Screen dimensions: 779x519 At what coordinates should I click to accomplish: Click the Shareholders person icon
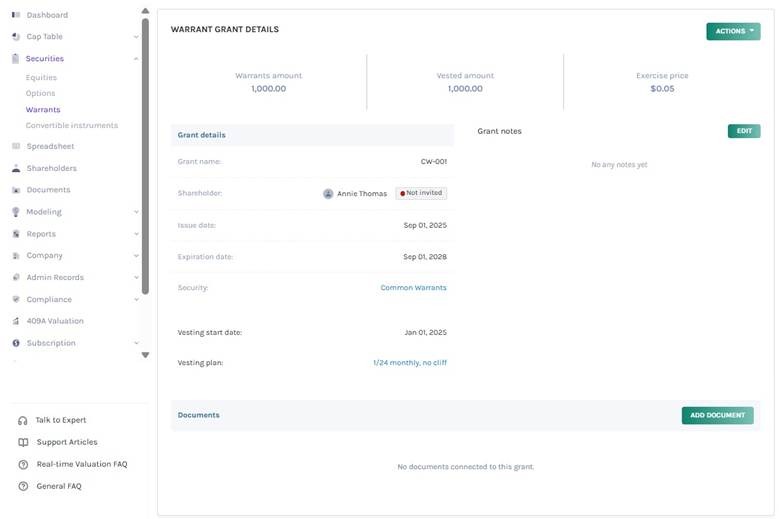[x=16, y=168]
